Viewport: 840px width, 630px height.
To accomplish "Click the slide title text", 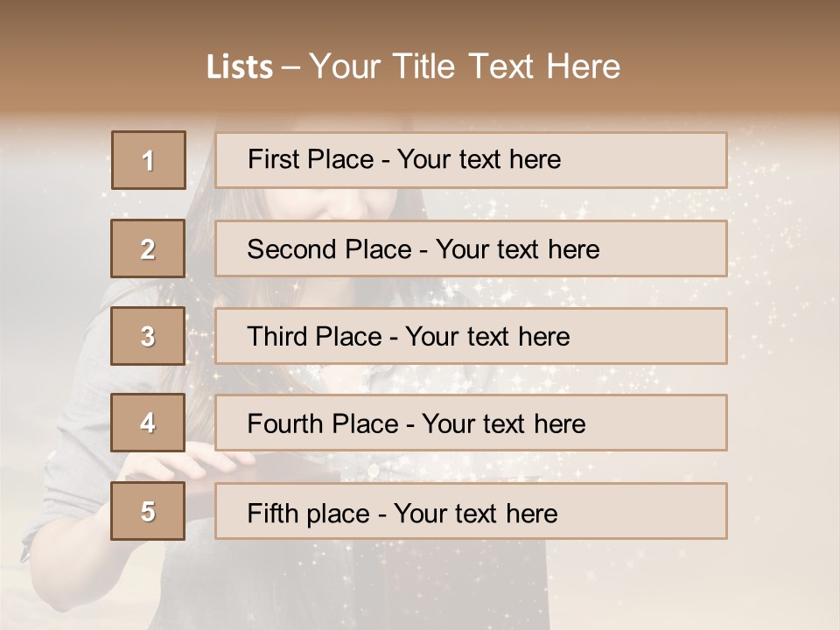I will pyautogui.click(x=413, y=67).
